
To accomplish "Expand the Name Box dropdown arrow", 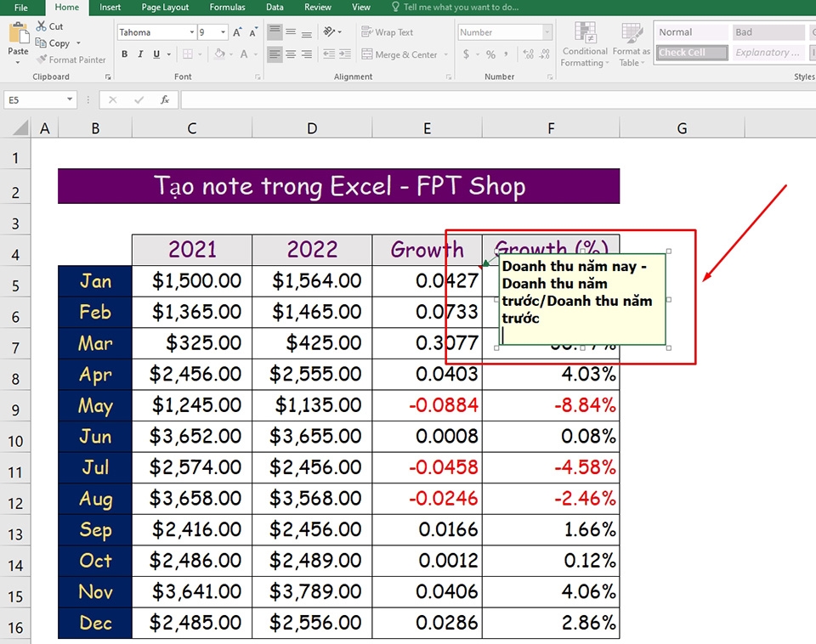I will [x=69, y=99].
